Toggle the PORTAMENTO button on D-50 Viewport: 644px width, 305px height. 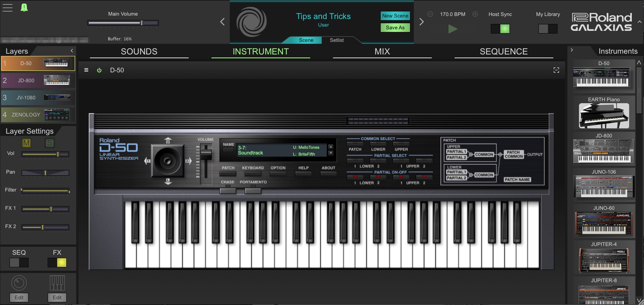click(x=253, y=190)
